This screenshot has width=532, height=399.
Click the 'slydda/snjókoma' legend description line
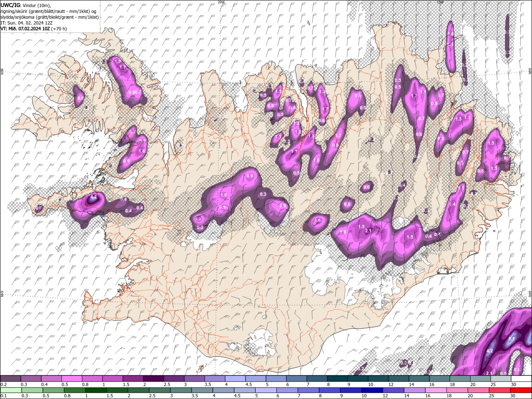50,17
